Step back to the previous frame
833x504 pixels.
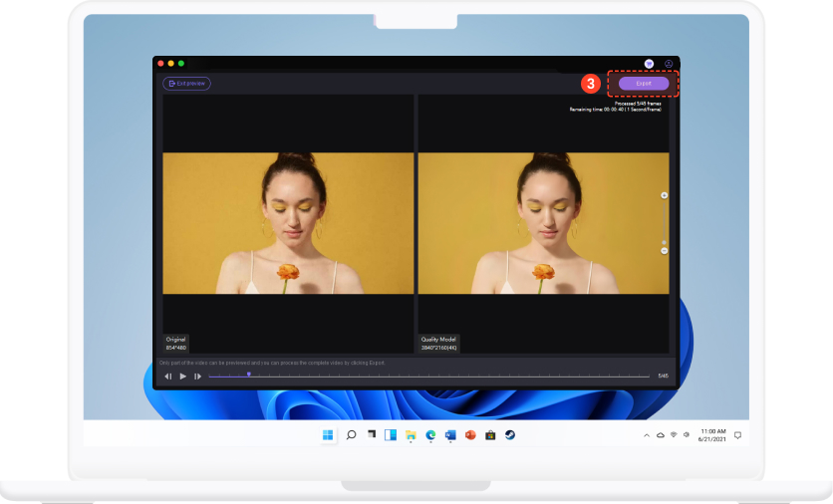click(168, 377)
